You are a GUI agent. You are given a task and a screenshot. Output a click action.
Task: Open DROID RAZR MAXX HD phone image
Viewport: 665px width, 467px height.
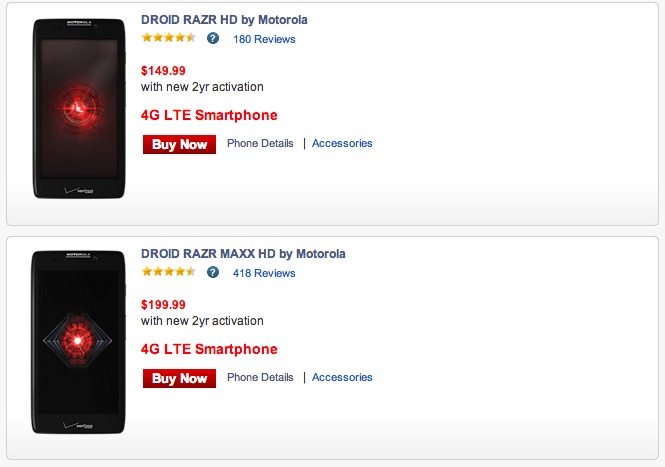77,342
